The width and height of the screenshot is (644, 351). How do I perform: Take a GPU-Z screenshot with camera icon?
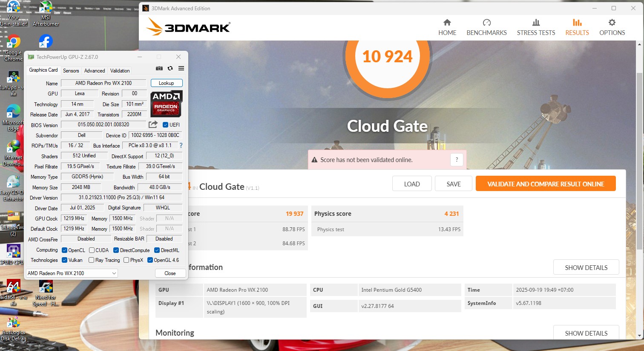pos(159,68)
